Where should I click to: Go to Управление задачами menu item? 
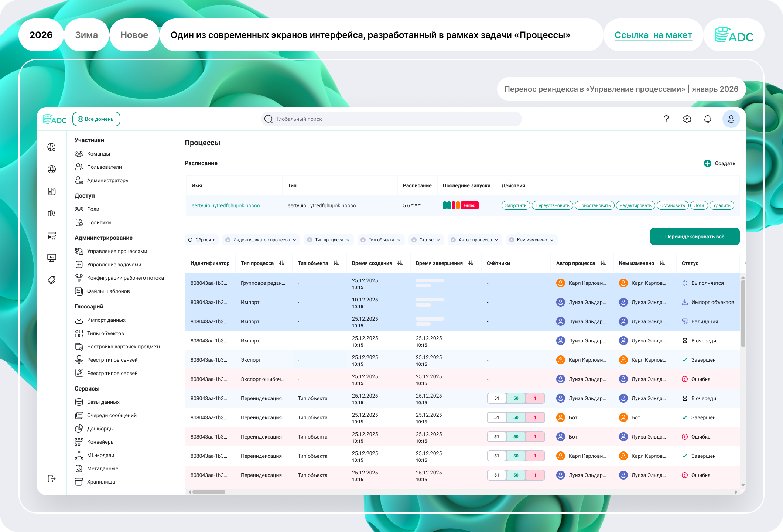click(114, 265)
